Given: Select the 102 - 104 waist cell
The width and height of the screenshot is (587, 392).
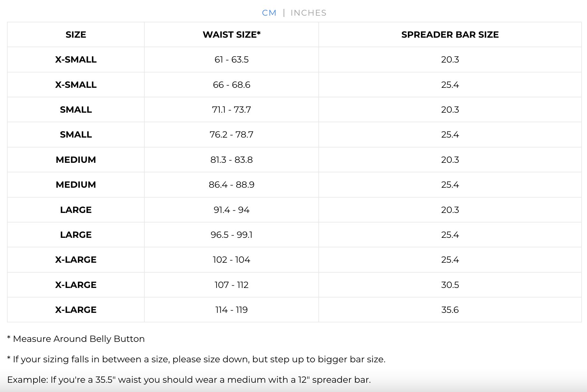Looking at the screenshot, I should click(232, 260).
